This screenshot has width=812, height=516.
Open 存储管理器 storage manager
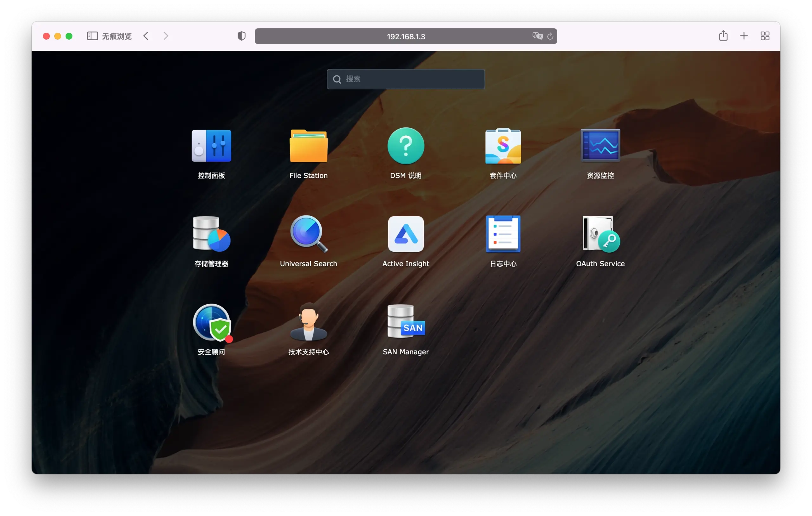211,234
